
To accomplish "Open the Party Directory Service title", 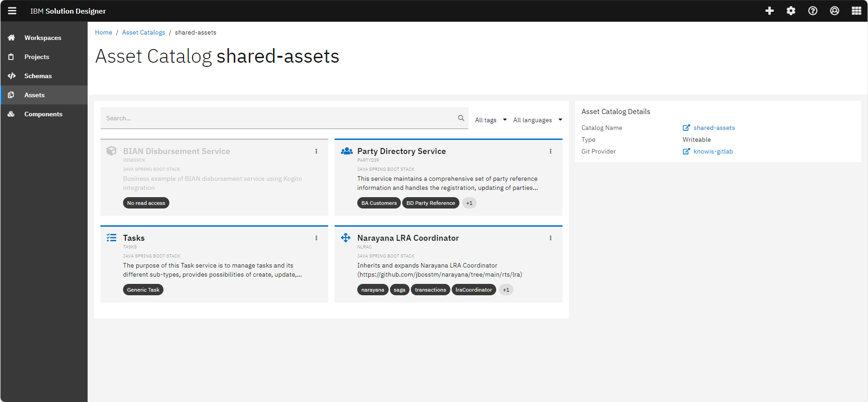I will (401, 151).
